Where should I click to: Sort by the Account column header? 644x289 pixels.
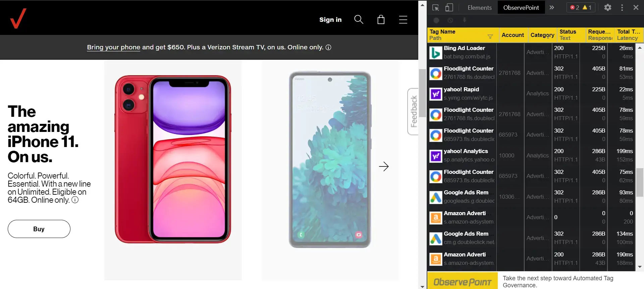pos(513,35)
